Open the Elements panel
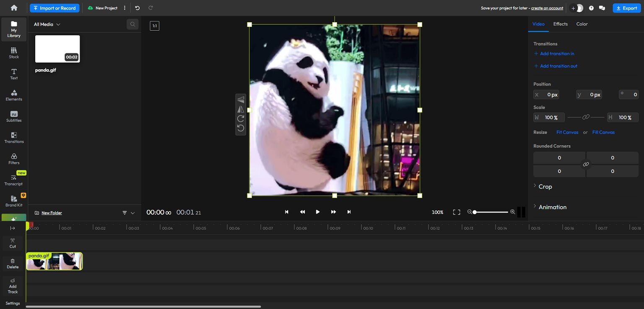 click(x=14, y=96)
